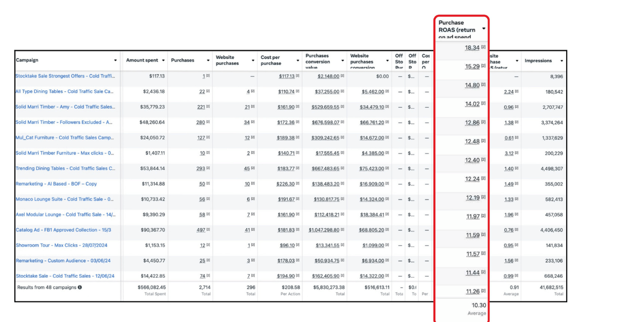Image resolution: width=644 pixels, height=322 pixels.
Task: Open Remarketing - AI Based - BOF campaign
Action: 56,184
